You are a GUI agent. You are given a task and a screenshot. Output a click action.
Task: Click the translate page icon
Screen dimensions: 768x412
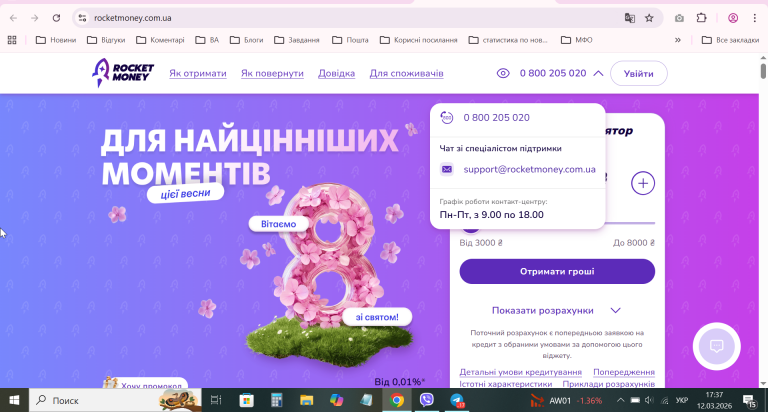[629, 18]
